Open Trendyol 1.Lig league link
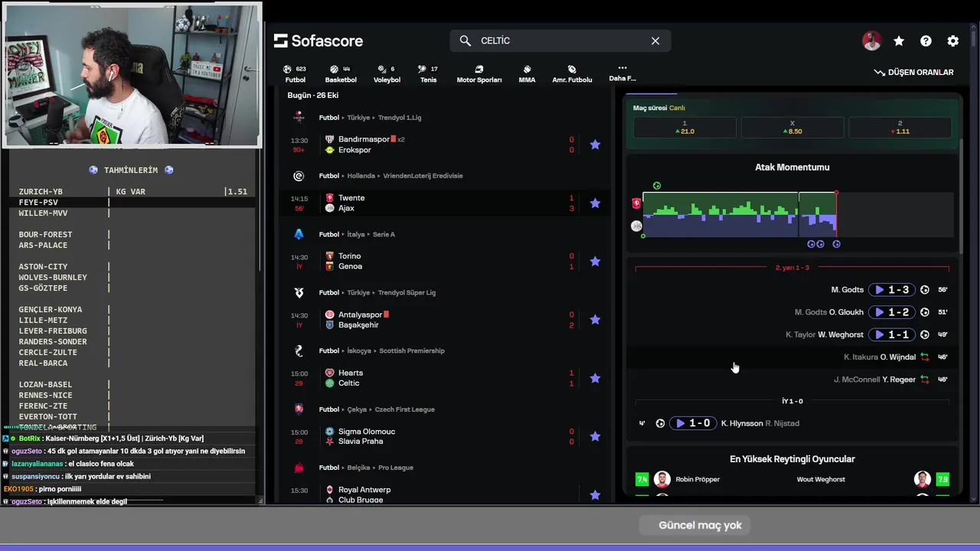Screen dimensions: 980x551 click(x=400, y=118)
